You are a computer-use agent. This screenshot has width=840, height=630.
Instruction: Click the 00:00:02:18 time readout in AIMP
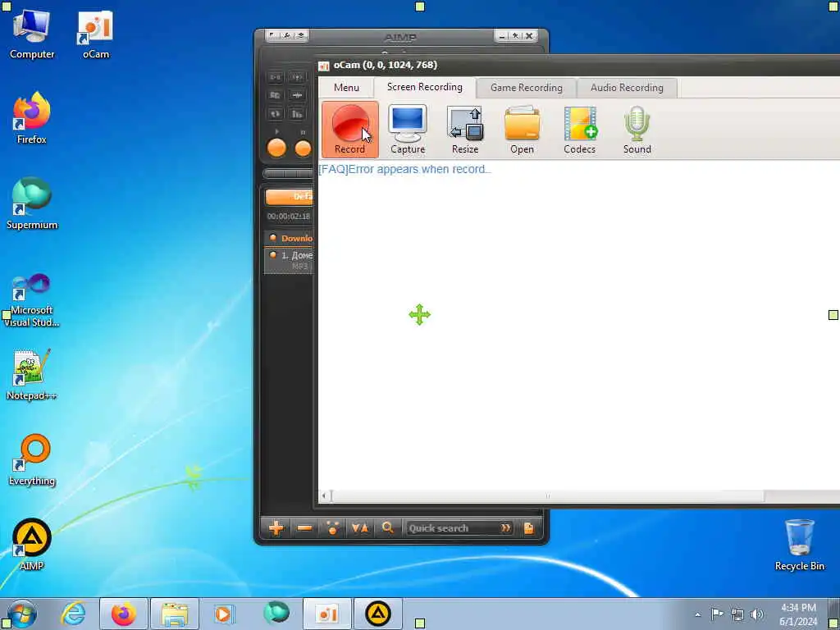[x=289, y=217]
